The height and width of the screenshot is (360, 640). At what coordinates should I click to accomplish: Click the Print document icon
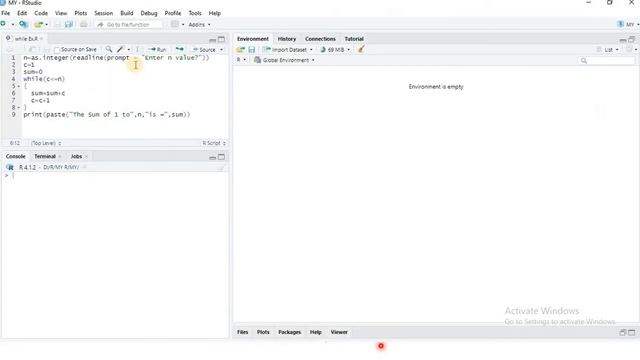[x=83, y=24]
